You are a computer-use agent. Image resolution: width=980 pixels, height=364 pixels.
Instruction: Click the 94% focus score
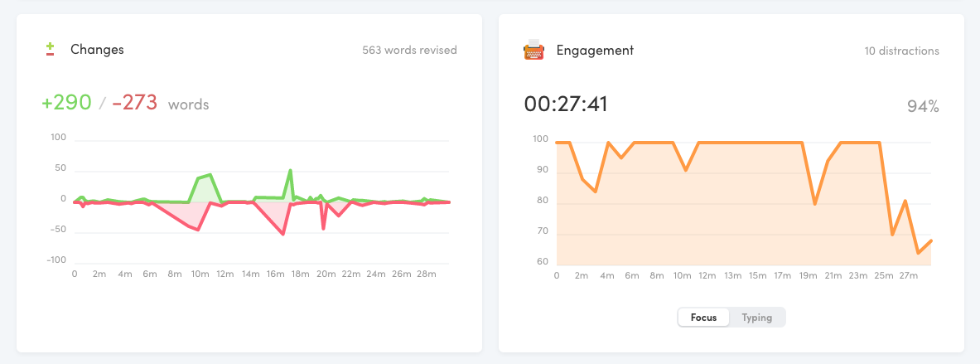click(922, 106)
